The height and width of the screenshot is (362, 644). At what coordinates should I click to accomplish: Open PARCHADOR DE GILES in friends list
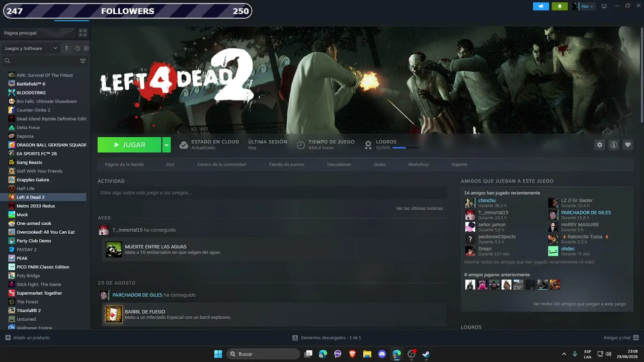[586, 213]
